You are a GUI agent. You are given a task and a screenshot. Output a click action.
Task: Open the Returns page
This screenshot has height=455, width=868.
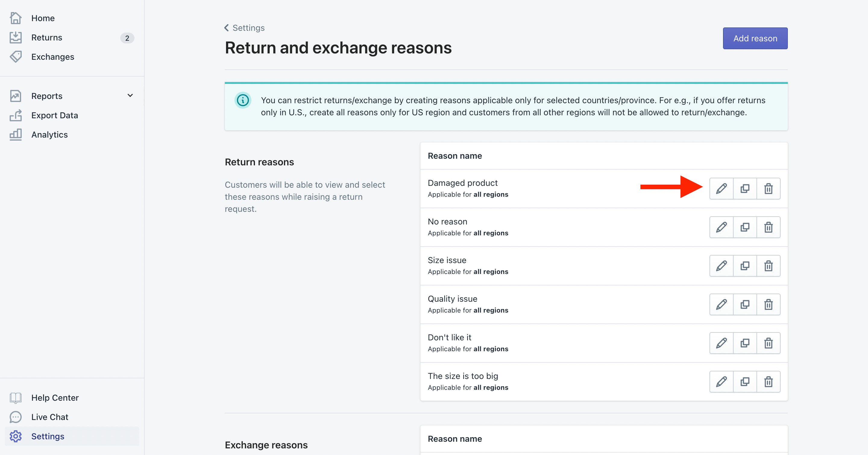click(46, 37)
